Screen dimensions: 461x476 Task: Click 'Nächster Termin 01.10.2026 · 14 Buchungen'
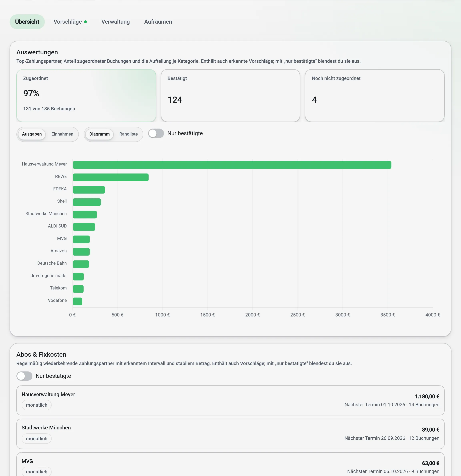pos(392,405)
